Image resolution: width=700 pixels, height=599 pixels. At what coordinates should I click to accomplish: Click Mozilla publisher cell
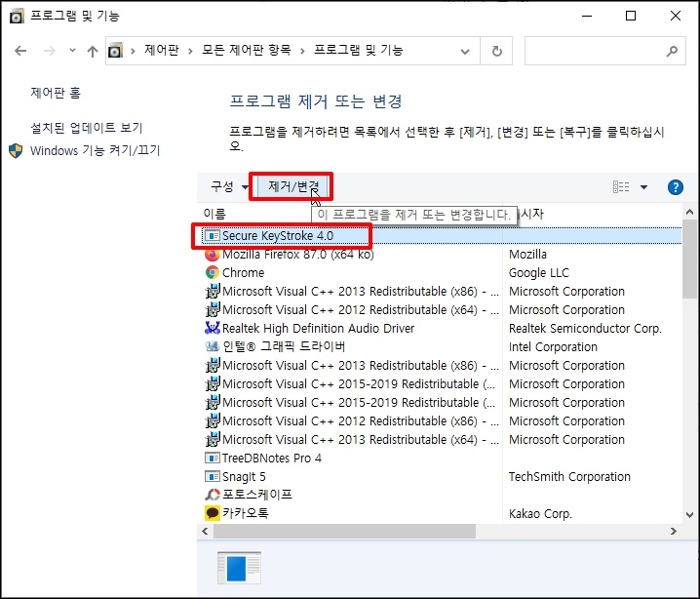click(527, 255)
